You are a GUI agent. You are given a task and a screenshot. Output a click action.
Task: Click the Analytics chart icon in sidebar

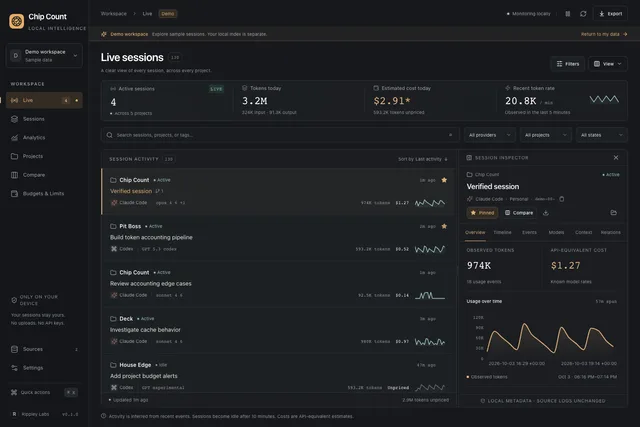click(14, 138)
